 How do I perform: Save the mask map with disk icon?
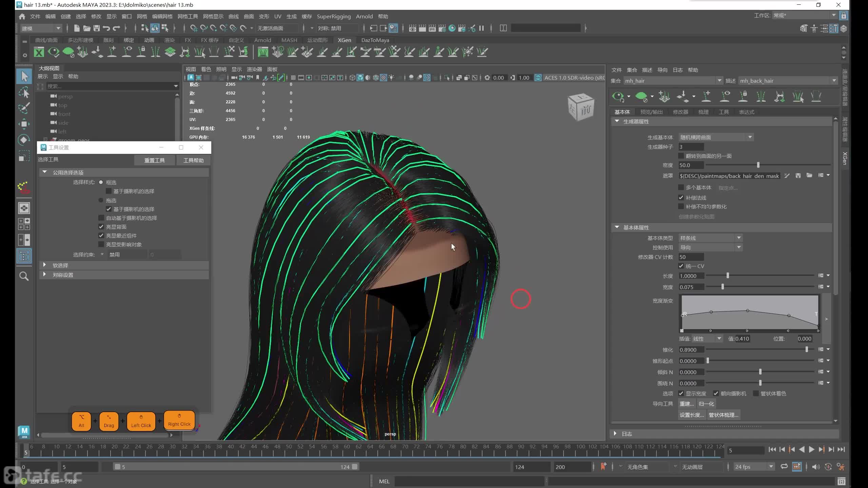click(798, 176)
